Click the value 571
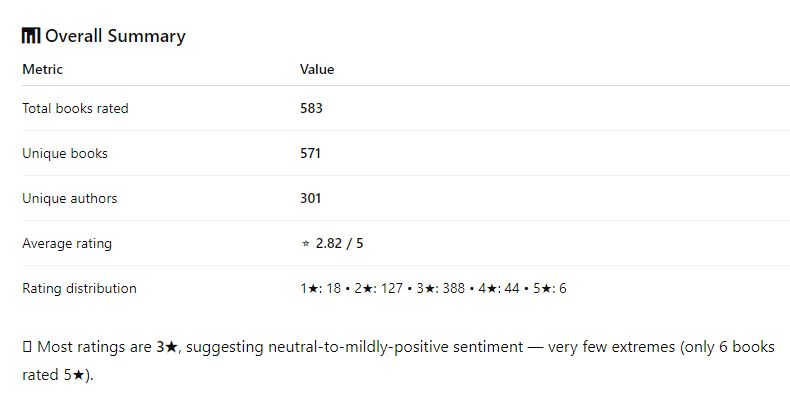 click(311, 153)
